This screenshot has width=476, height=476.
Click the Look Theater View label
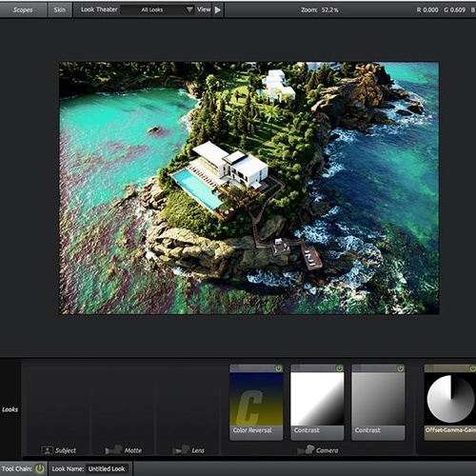click(204, 10)
